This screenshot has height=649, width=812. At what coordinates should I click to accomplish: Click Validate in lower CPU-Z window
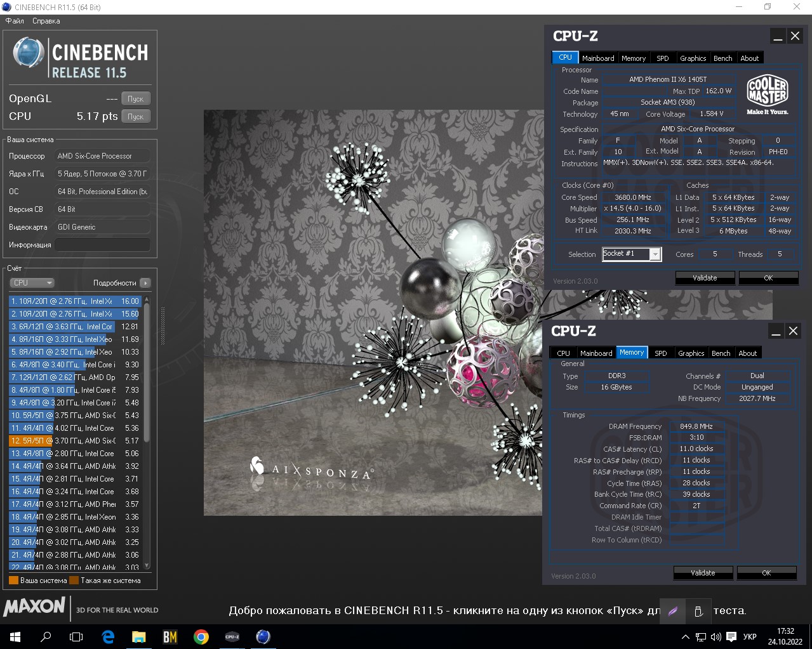pos(703,573)
